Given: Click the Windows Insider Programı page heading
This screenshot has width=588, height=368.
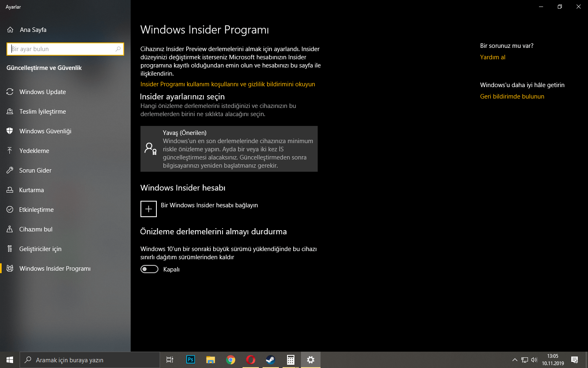Looking at the screenshot, I should (205, 30).
